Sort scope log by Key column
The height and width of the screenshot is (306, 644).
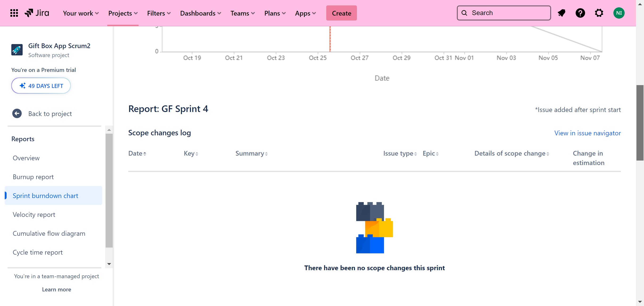pyautogui.click(x=191, y=153)
